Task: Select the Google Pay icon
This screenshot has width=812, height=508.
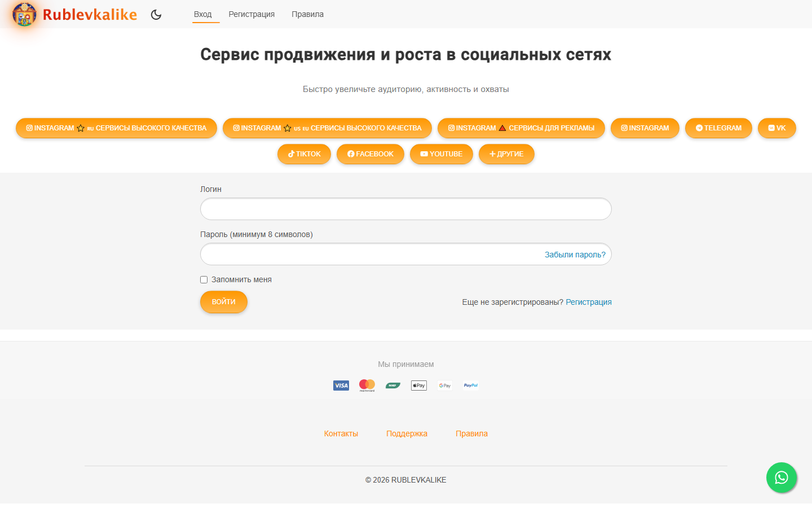Action: [x=444, y=386]
